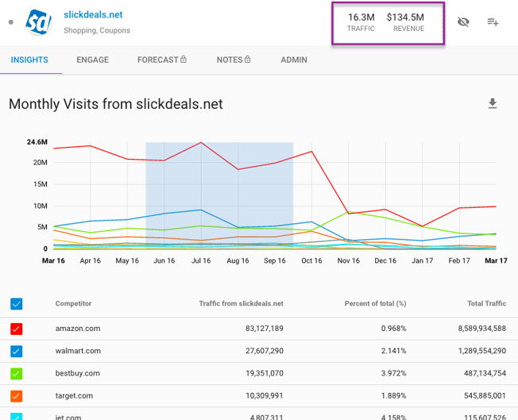The height and width of the screenshot is (420, 518).
Task: Click the Nov 16 axis label
Action: pos(348,260)
